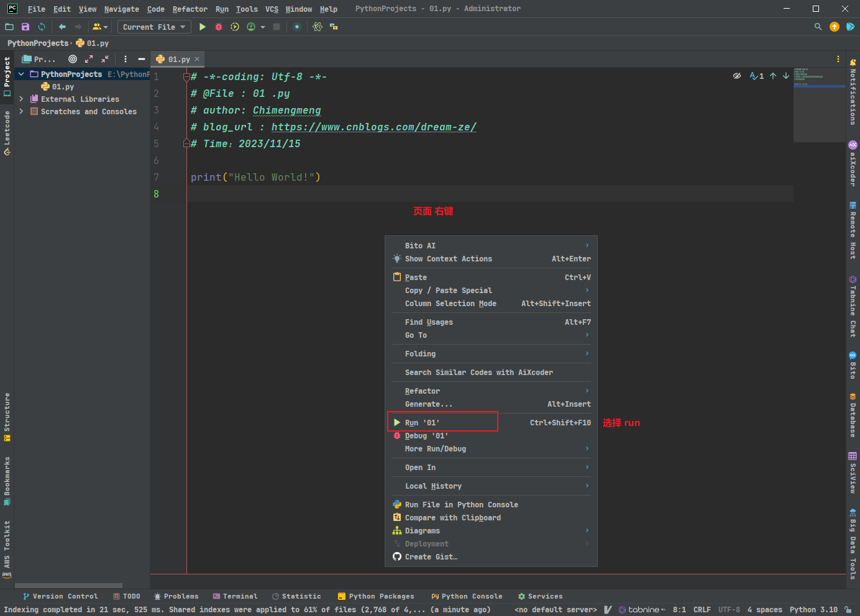
Task: Click the red Debug bug icon
Action: [x=219, y=27]
